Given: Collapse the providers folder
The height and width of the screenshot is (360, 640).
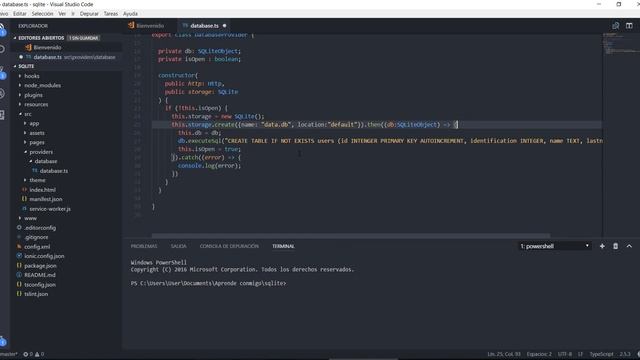Looking at the screenshot, I should (41, 152).
